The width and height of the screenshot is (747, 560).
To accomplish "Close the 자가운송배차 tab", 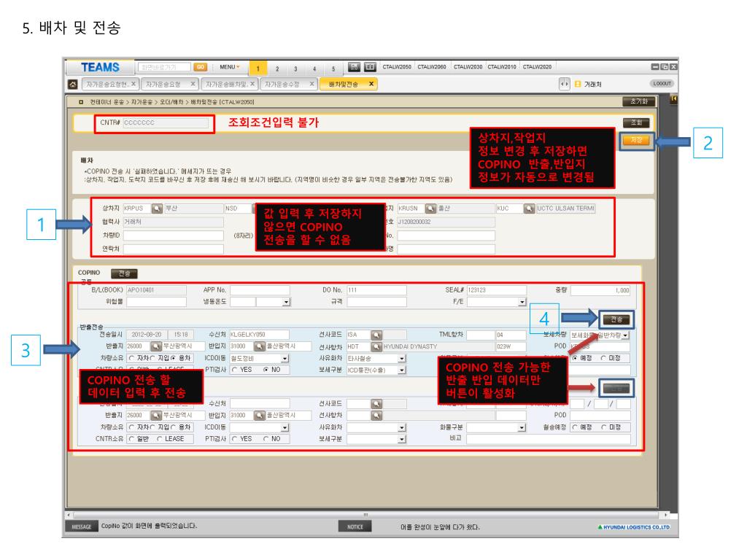I will click(x=252, y=84).
